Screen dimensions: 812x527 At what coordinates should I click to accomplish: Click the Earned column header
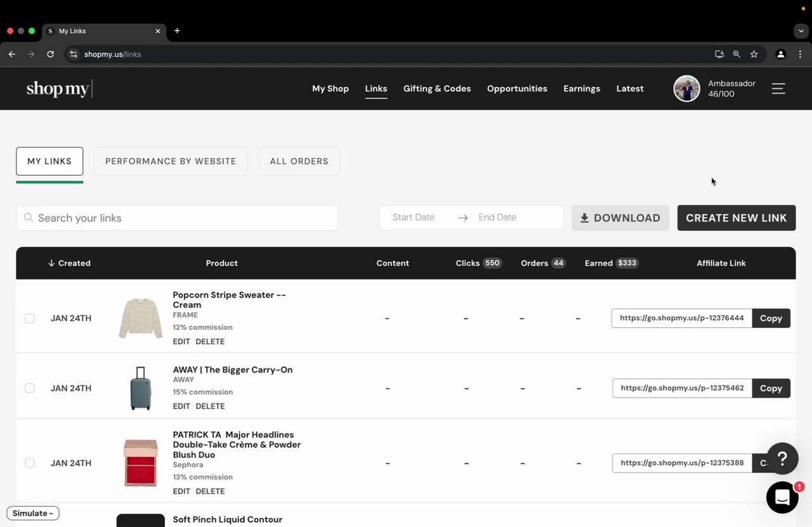[612, 263]
